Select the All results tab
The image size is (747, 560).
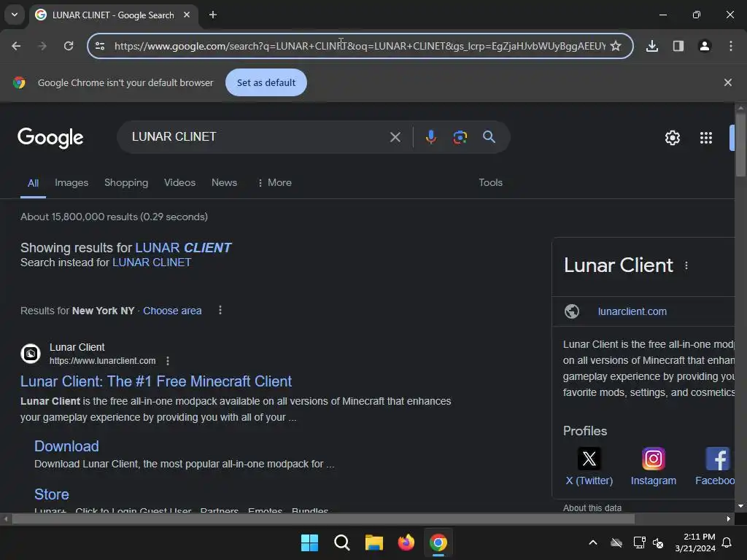(33, 183)
